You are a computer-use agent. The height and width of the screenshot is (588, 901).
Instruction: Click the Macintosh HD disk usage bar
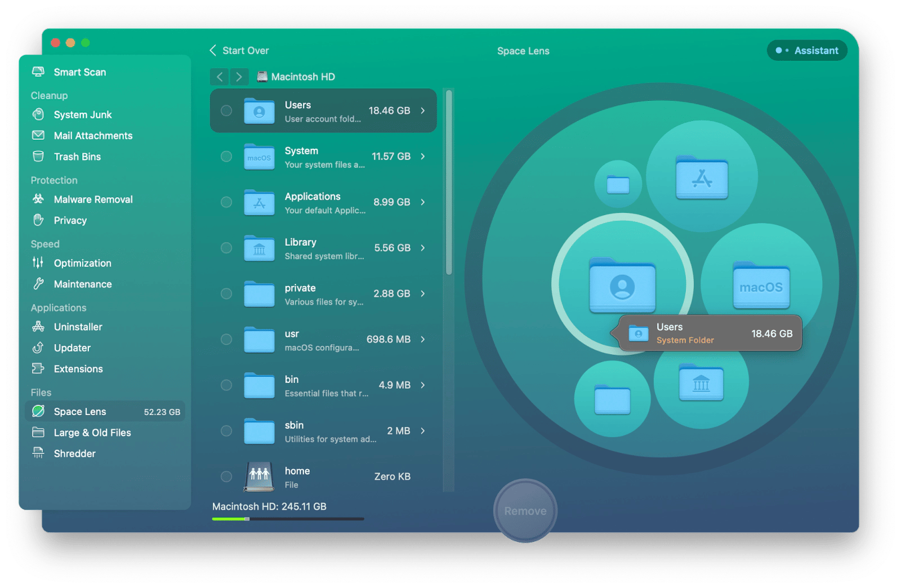[x=288, y=519]
